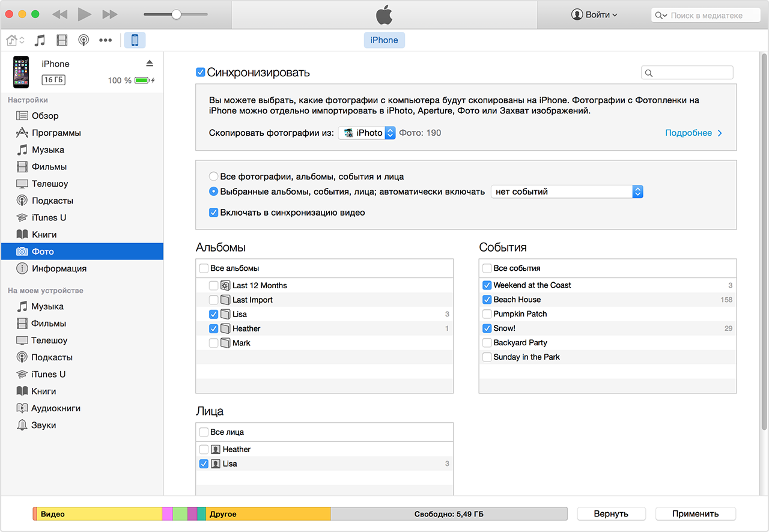The image size is (769, 532).
Task: Click the rewind playback button
Action: coord(59,14)
